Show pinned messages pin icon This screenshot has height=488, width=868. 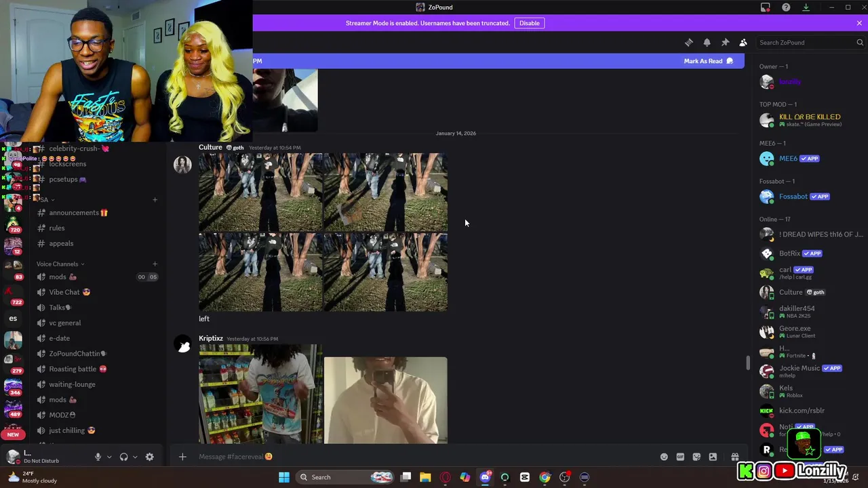(725, 42)
